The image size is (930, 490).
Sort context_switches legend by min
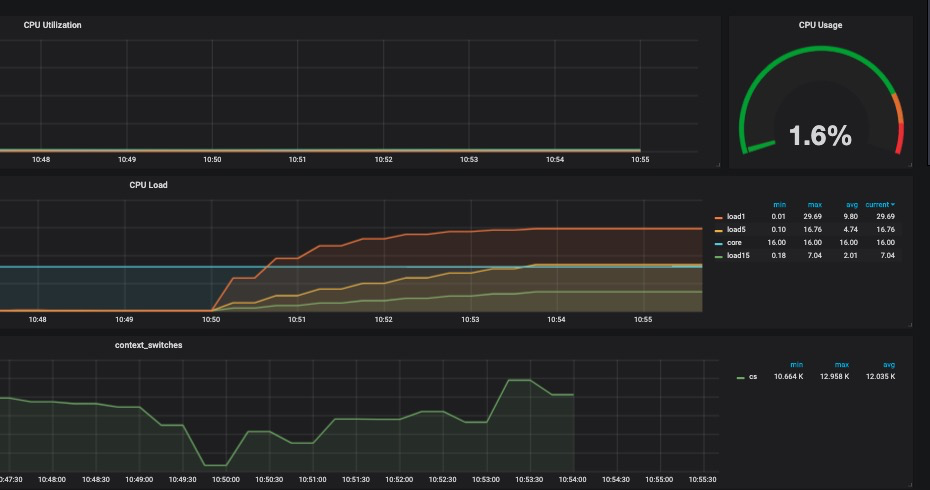pyautogui.click(x=797, y=365)
